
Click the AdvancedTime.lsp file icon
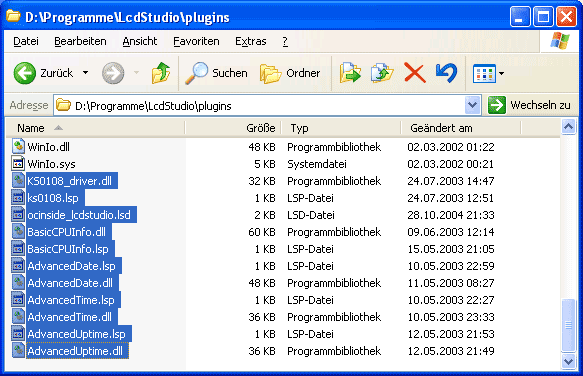(x=18, y=300)
